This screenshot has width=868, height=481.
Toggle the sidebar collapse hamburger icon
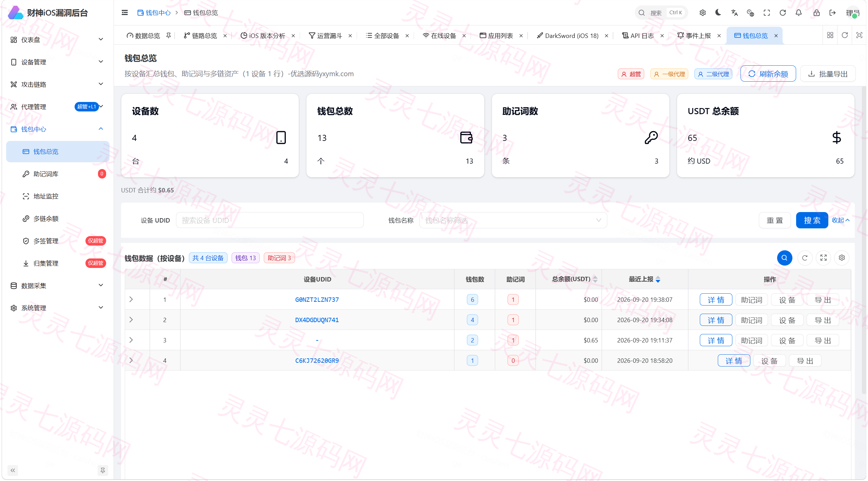pos(125,13)
